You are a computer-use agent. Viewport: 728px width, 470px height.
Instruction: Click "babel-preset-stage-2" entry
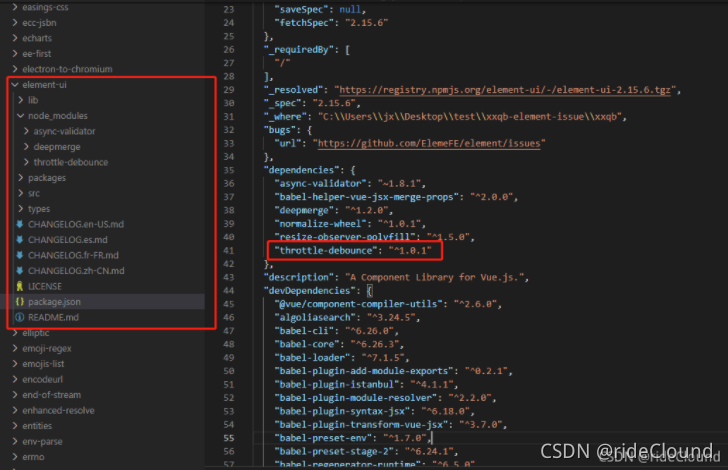click(334, 451)
